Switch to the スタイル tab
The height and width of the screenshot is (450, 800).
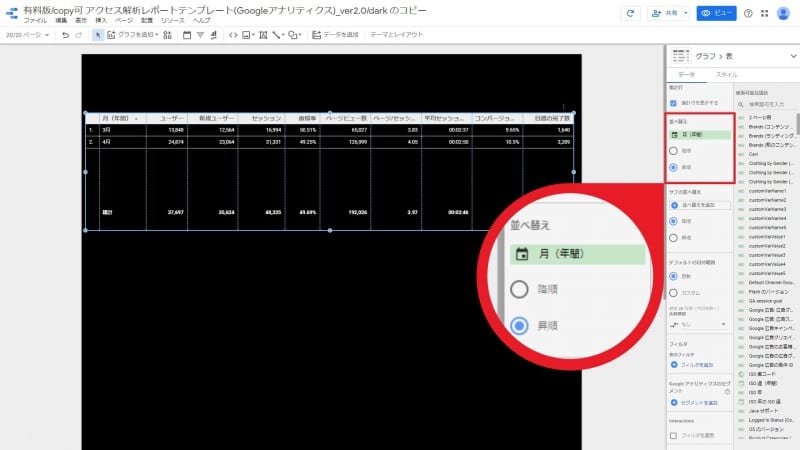click(728, 74)
